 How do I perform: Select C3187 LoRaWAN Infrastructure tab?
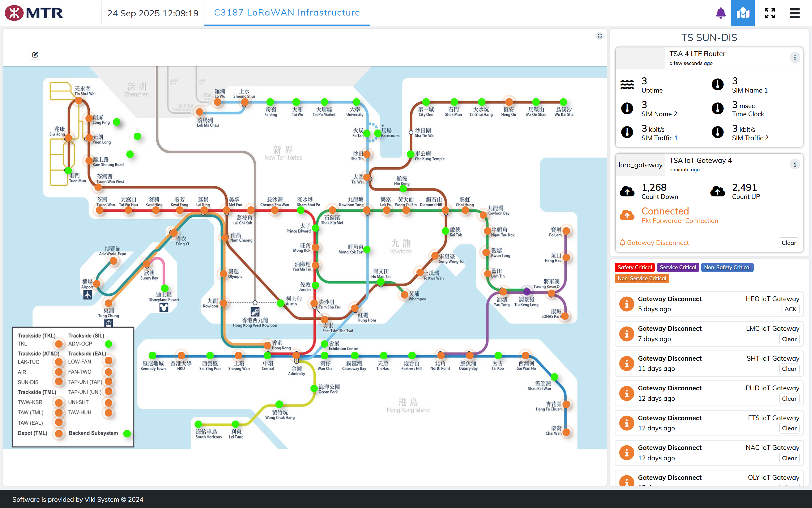point(287,13)
